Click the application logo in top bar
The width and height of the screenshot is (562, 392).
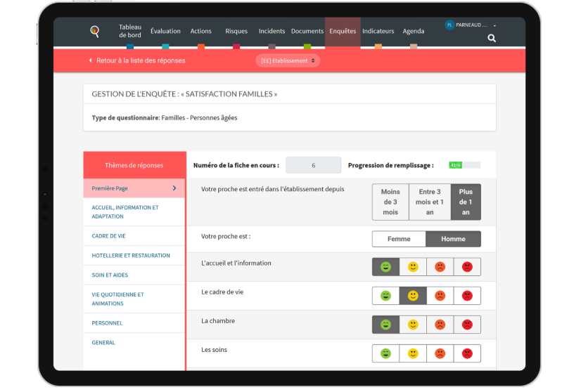tap(95, 31)
